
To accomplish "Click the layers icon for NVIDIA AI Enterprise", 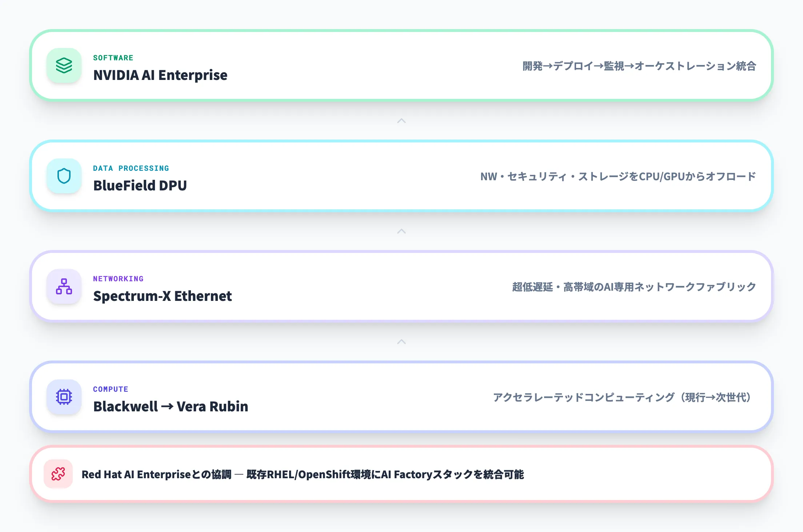I will (64, 66).
